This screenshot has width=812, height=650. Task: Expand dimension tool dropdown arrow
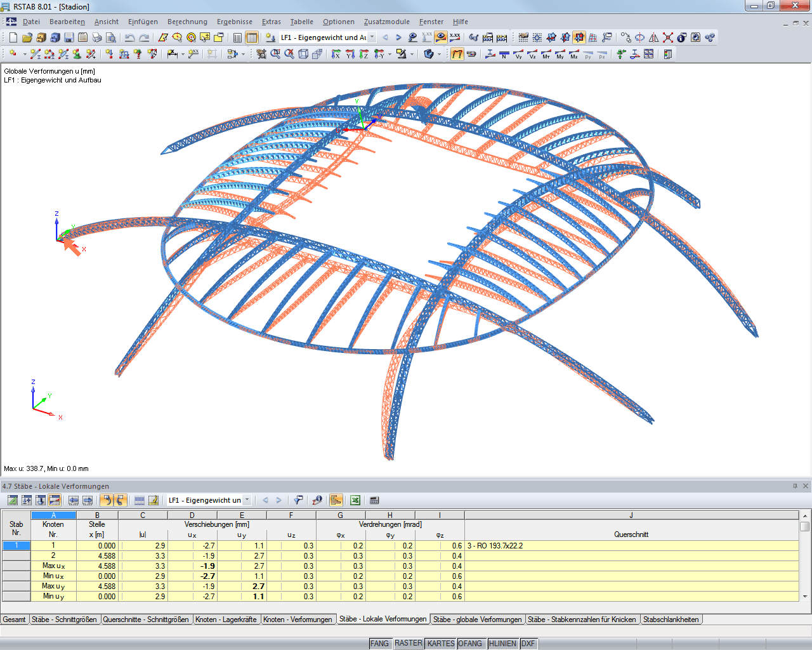point(183,54)
